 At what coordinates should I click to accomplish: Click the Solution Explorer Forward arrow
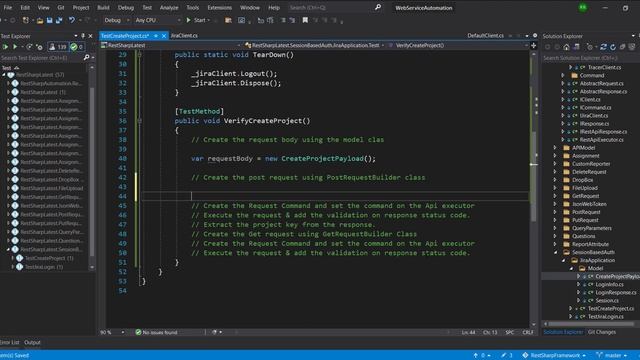[x=557, y=47]
